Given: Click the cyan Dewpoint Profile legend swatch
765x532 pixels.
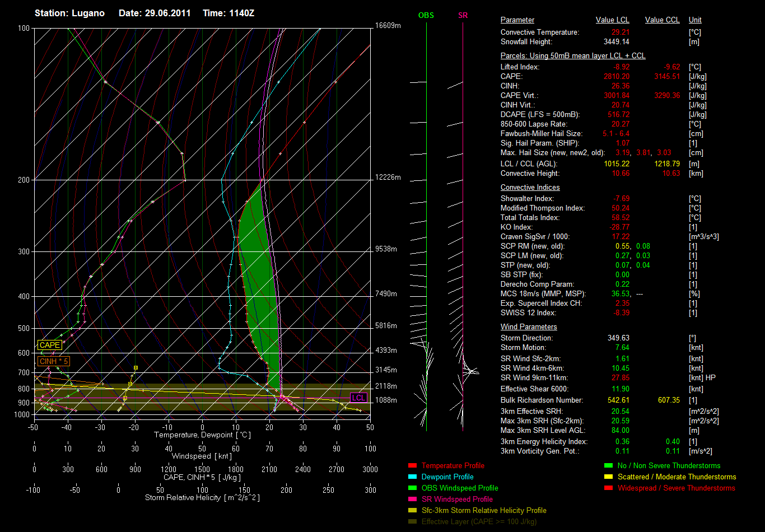Looking at the screenshot, I should click(x=413, y=477).
